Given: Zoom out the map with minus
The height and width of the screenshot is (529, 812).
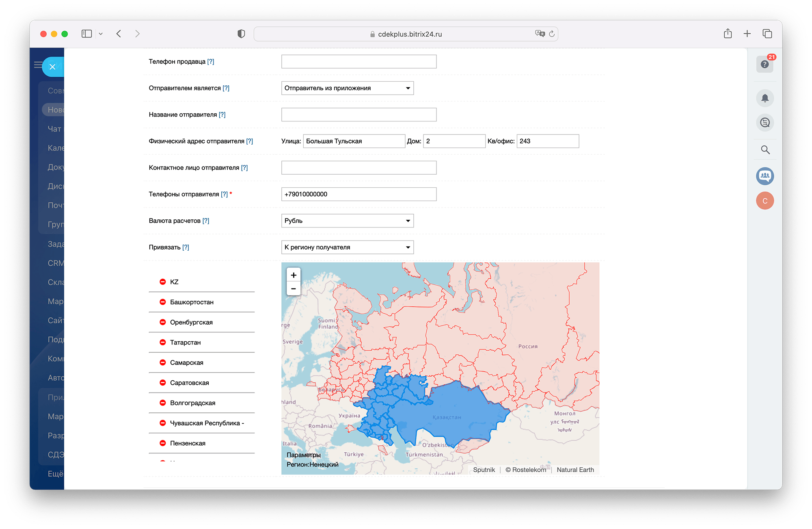Looking at the screenshot, I should tap(293, 289).
